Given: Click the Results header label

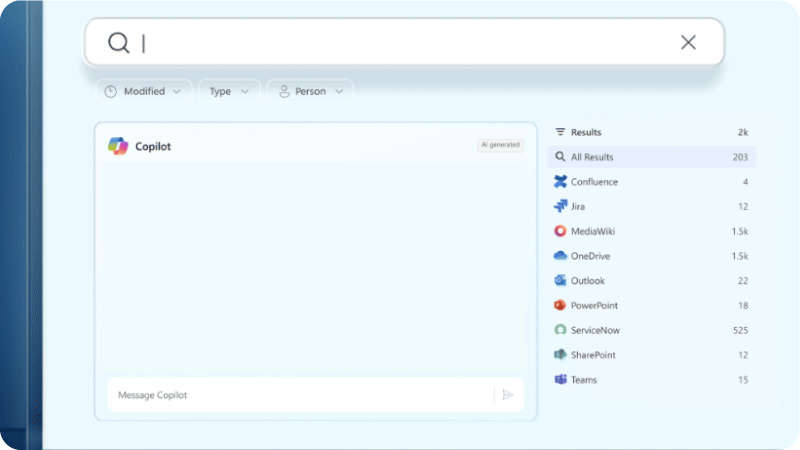Looking at the screenshot, I should (x=586, y=132).
